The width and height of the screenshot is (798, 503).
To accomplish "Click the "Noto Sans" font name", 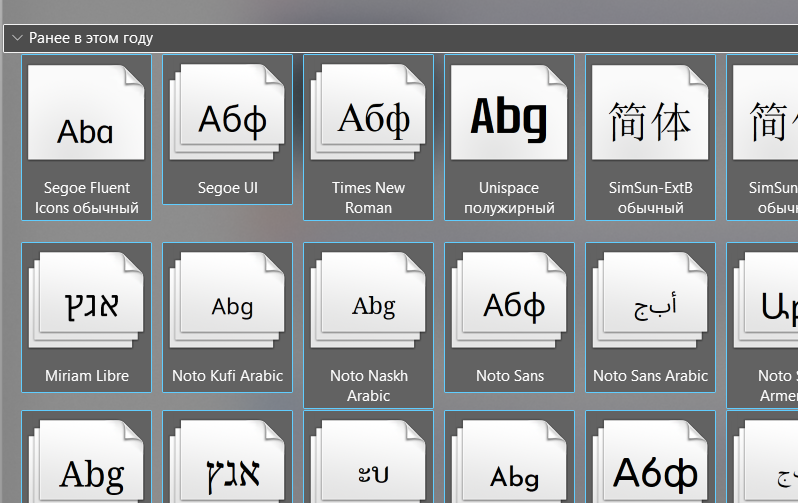I will pyautogui.click(x=509, y=376).
